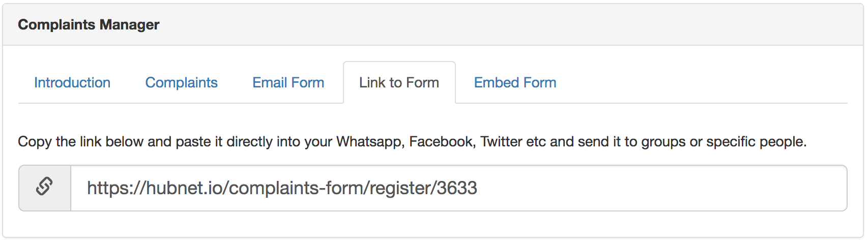This screenshot has width=868, height=244.
Task: Click the gray panel header bar
Action: pos(432,24)
